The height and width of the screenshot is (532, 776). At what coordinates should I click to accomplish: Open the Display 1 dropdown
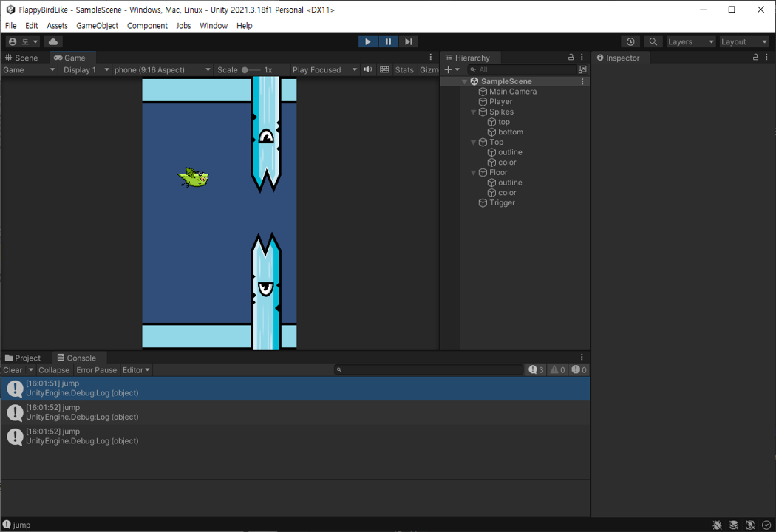point(86,69)
